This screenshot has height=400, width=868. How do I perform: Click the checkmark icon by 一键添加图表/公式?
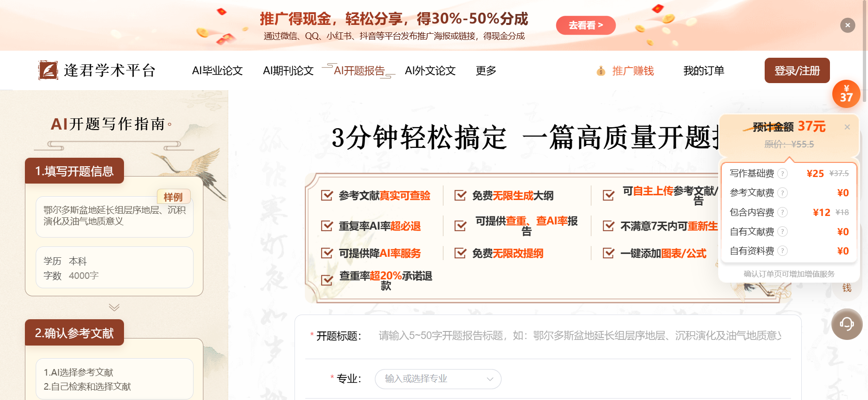(x=609, y=253)
